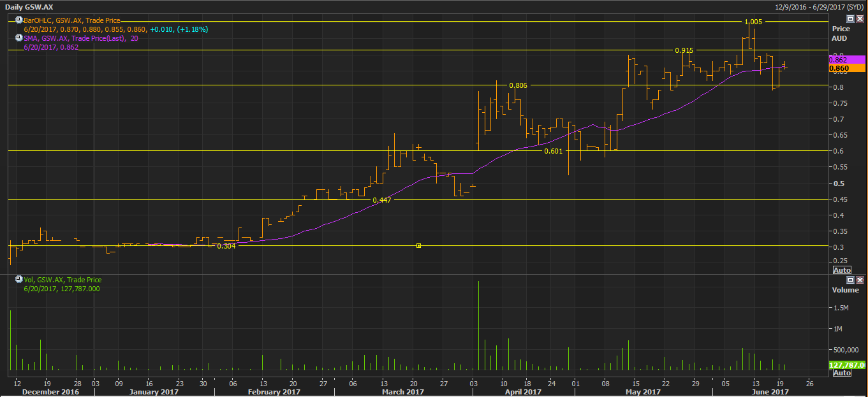This screenshot has width=868, height=397.
Task: Click the BarOHLC values line showing +0.010
Action: [116, 29]
